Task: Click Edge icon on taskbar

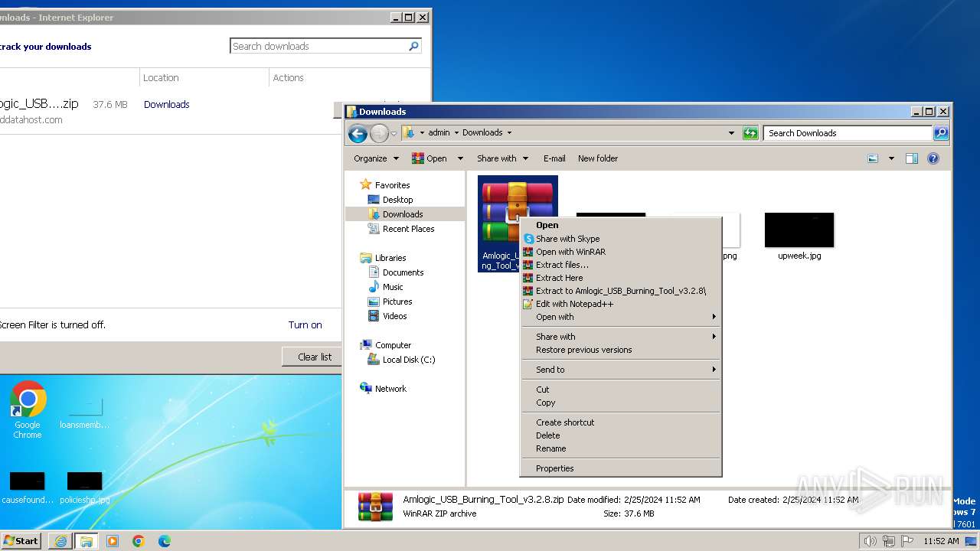Action: 165,541
